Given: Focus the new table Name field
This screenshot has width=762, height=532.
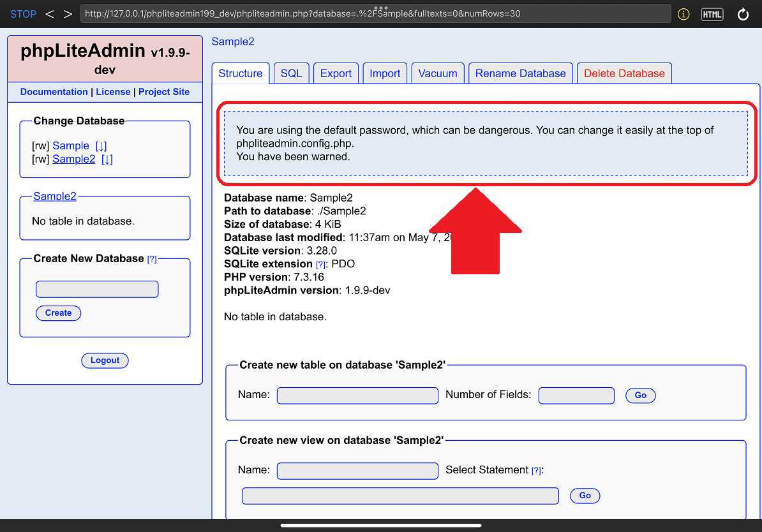Looking at the screenshot, I should pos(357,395).
